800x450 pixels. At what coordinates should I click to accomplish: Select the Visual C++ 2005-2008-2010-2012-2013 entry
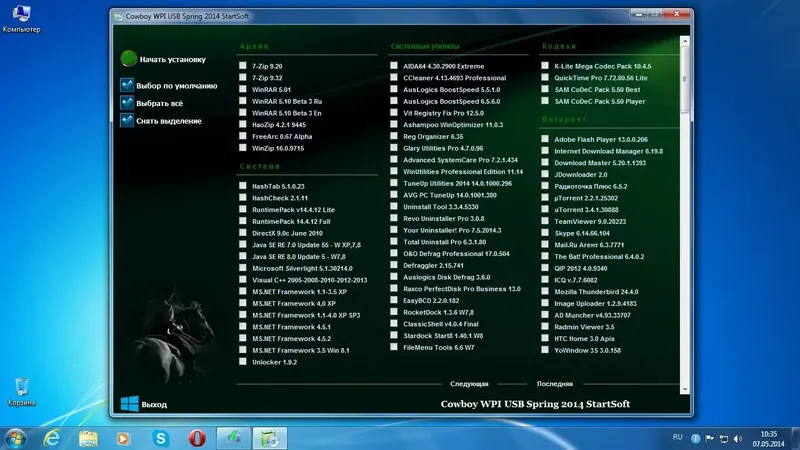click(x=309, y=280)
